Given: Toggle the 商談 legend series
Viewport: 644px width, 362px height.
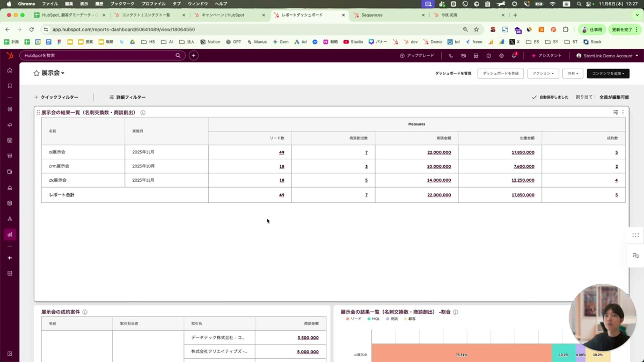Looking at the screenshot, I should (x=391, y=319).
